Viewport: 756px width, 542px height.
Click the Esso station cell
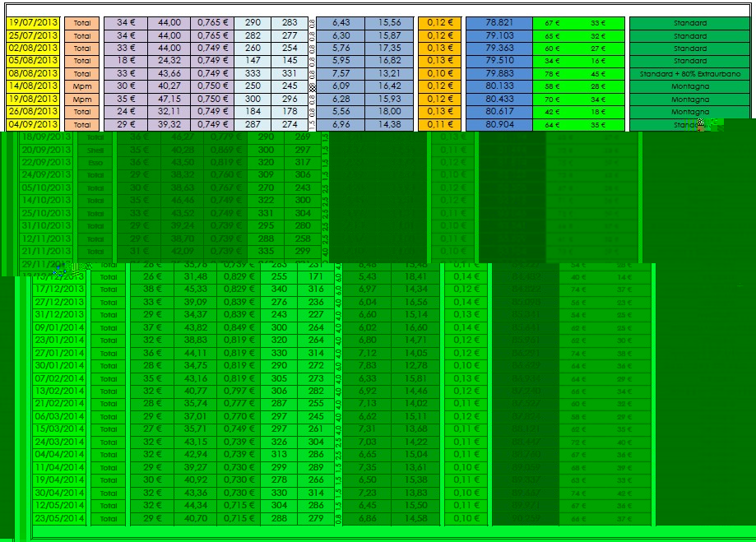tap(95, 163)
